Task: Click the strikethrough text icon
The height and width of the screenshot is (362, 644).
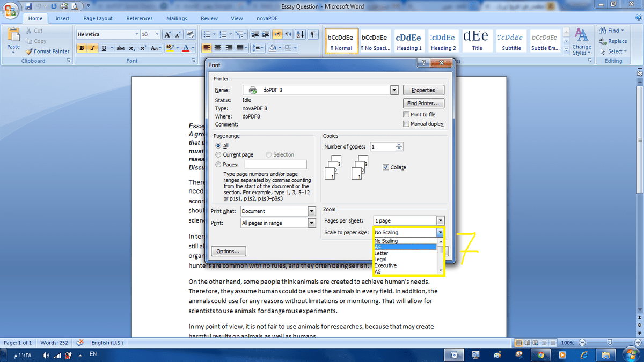Action: click(x=121, y=48)
